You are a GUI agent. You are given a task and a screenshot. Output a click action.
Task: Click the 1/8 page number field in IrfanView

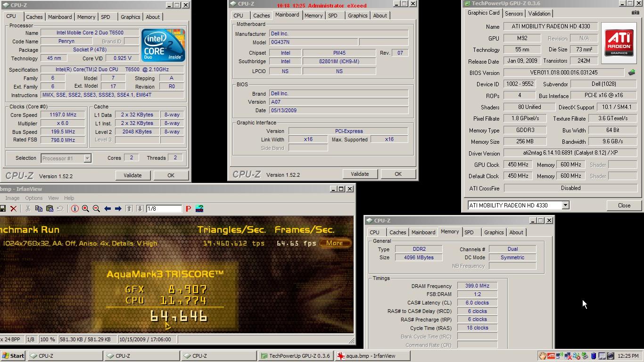164,209
